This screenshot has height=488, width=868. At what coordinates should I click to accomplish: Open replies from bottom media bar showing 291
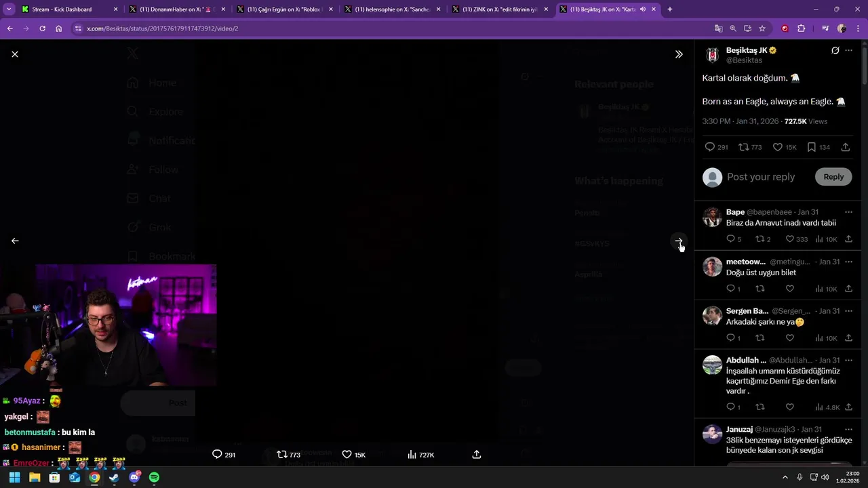tap(224, 455)
